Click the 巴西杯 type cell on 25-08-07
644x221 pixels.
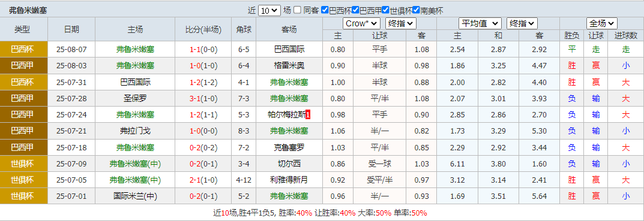(x=24, y=49)
